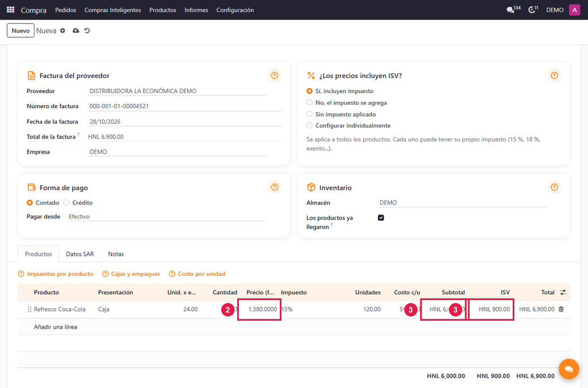Viewport: 588px width, 388px height.
Task: Grab the Refresco Coca-Cola row handle
Action: coord(29,309)
